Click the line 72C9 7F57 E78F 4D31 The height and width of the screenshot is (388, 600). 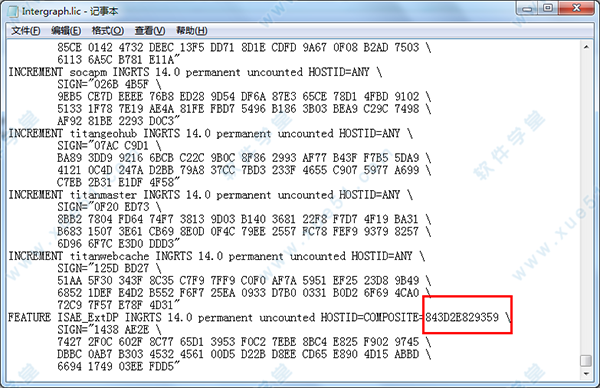(x=118, y=305)
